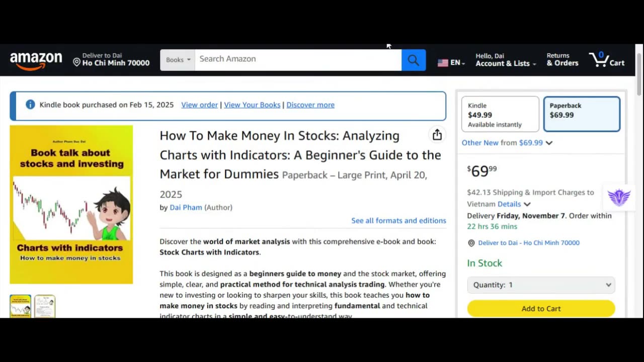Click the Discover more link
This screenshot has width=644, height=362.
pyautogui.click(x=310, y=105)
